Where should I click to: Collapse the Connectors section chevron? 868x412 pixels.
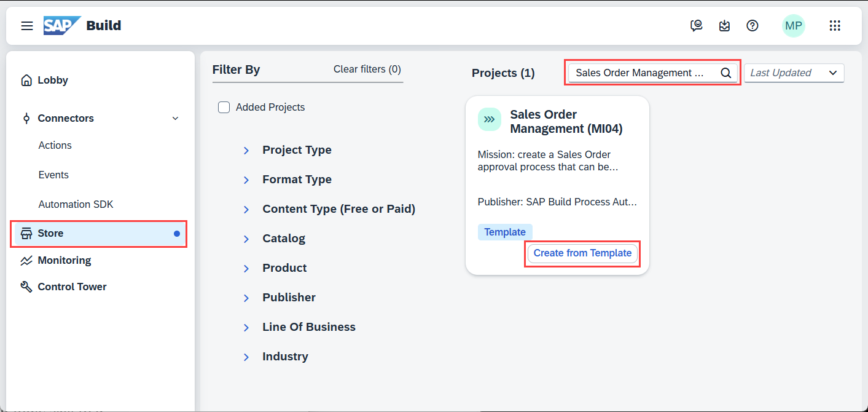point(176,118)
